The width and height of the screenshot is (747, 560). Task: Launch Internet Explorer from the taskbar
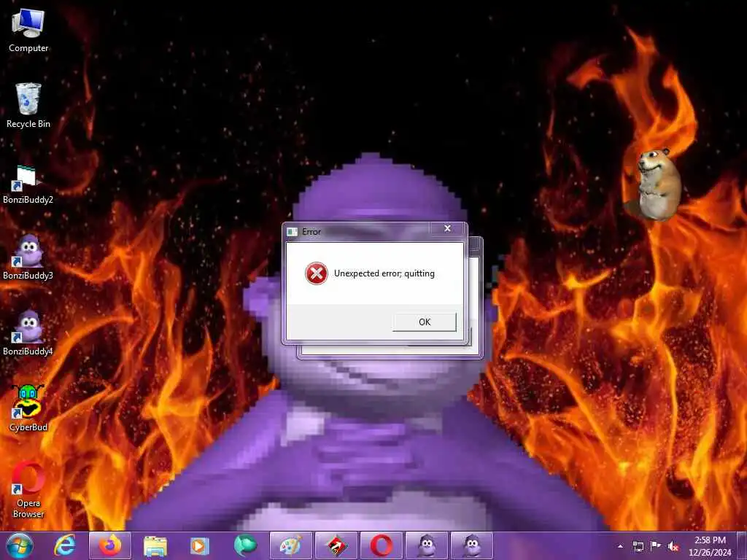(65, 545)
